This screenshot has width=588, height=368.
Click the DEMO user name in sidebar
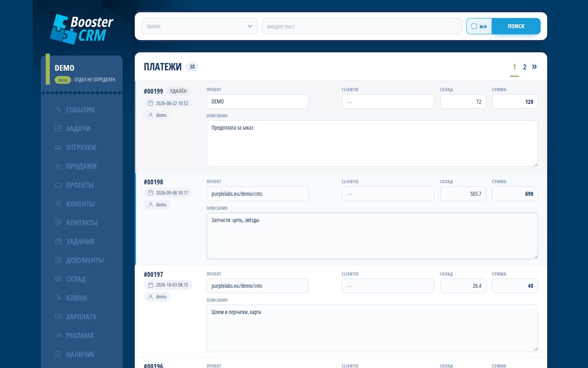pyautogui.click(x=65, y=68)
